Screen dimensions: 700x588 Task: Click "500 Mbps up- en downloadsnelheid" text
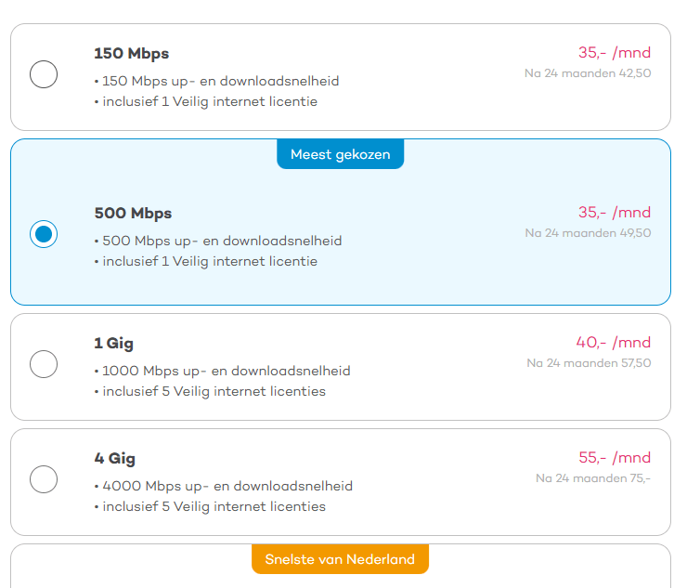pos(222,242)
